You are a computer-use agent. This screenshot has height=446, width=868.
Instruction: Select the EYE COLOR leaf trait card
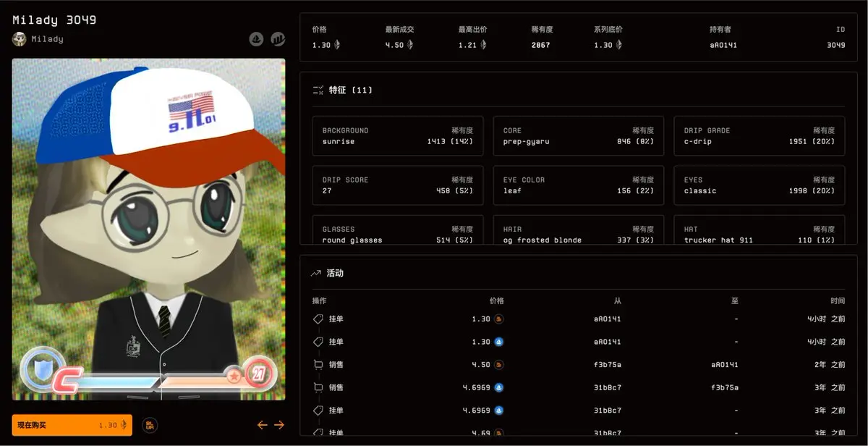tap(579, 185)
